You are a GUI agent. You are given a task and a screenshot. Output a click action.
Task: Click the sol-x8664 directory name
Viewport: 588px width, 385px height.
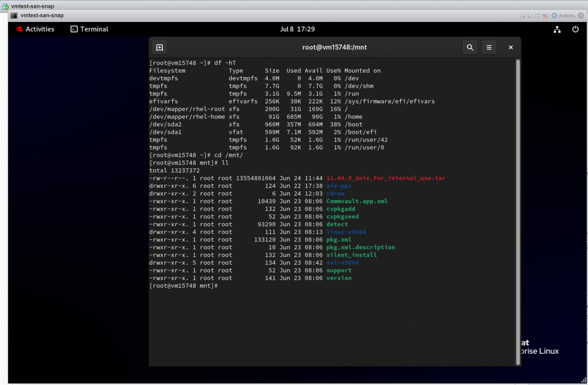coord(342,263)
